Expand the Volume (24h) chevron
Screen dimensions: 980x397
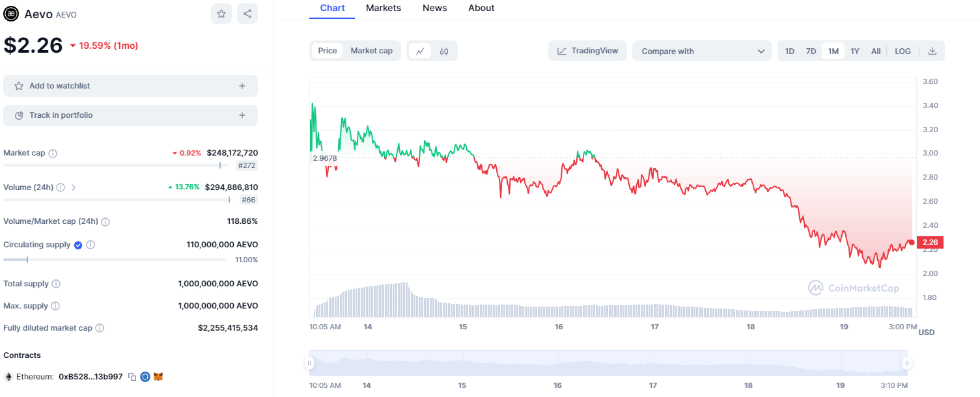click(74, 187)
